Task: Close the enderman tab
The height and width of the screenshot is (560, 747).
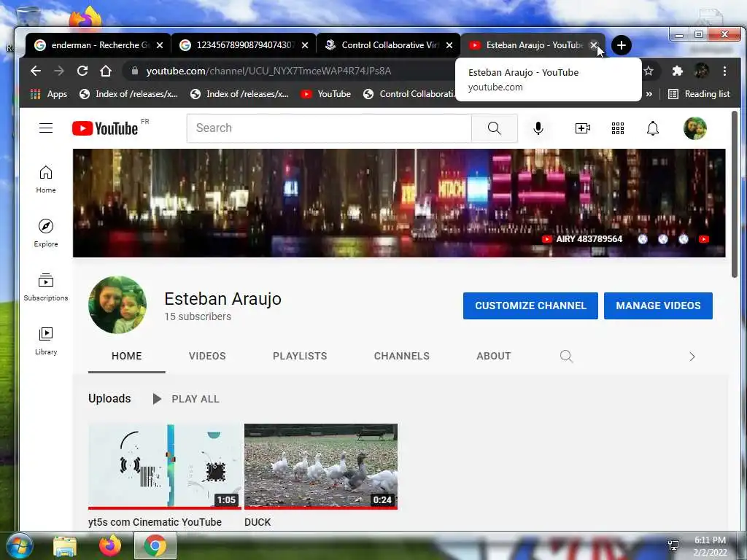Action: point(160,45)
